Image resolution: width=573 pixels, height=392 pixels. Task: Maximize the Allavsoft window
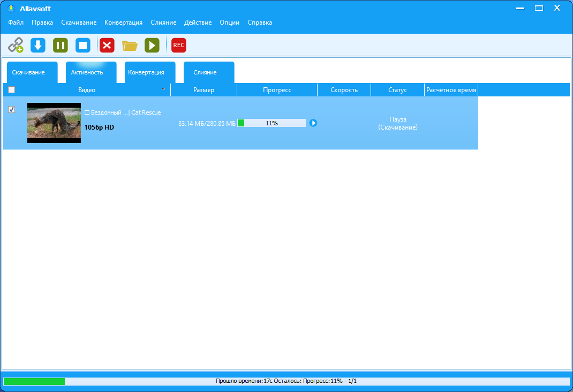pos(539,8)
